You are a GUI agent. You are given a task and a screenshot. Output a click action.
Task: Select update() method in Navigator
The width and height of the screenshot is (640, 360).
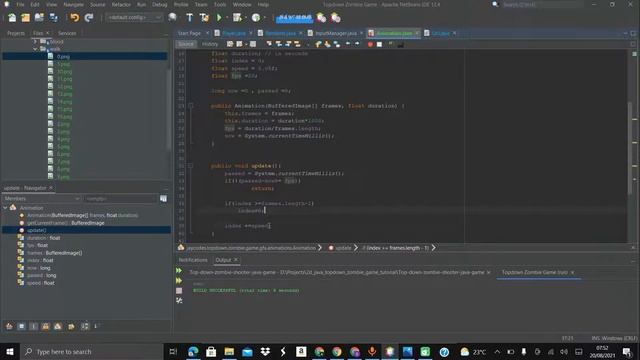[37, 230]
